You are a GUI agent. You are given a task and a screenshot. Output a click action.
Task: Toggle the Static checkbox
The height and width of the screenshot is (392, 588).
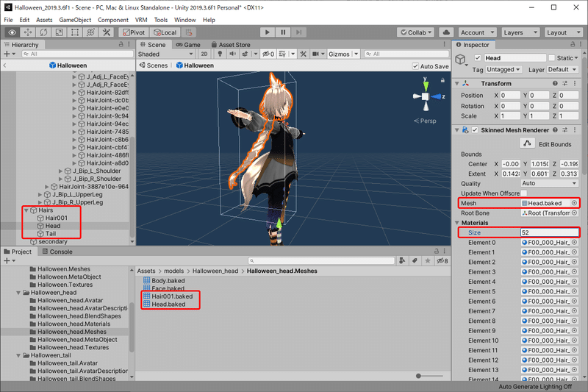[x=552, y=58]
